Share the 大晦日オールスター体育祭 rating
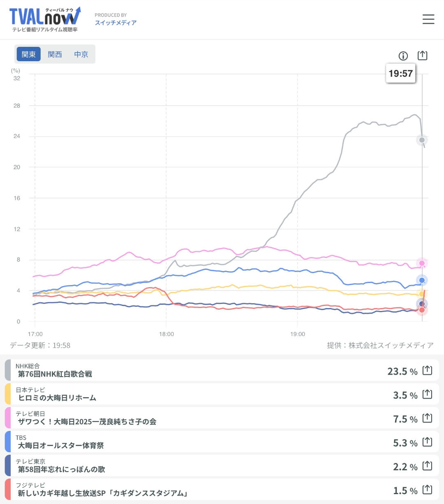 click(427, 442)
